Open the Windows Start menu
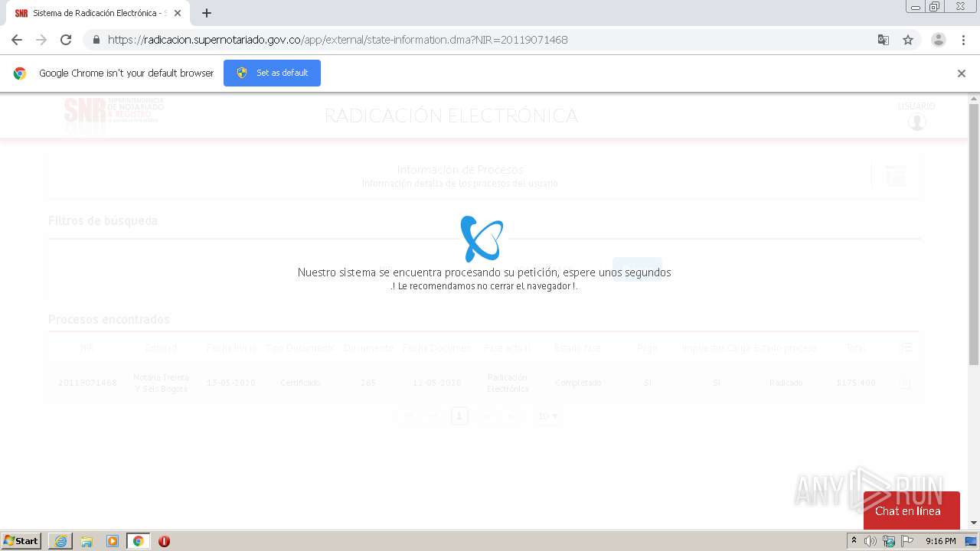This screenshot has width=980, height=551. click(21, 541)
